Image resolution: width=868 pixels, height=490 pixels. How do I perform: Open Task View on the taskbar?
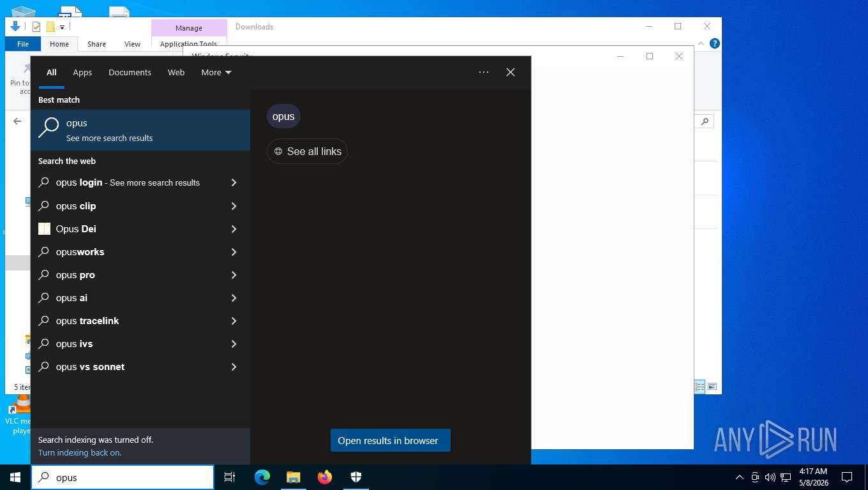click(230, 477)
